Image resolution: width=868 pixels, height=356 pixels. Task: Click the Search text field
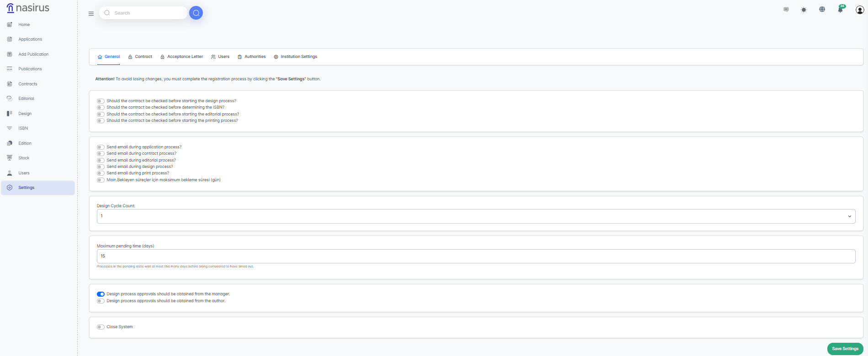(146, 13)
